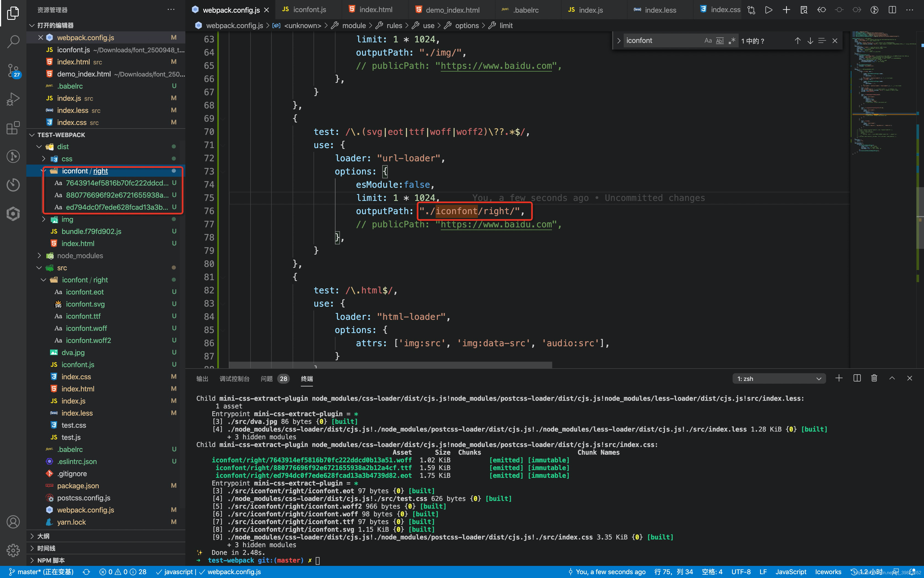The image size is (924, 578).
Task: Toggle Match Whole Word in find widget
Action: point(720,41)
